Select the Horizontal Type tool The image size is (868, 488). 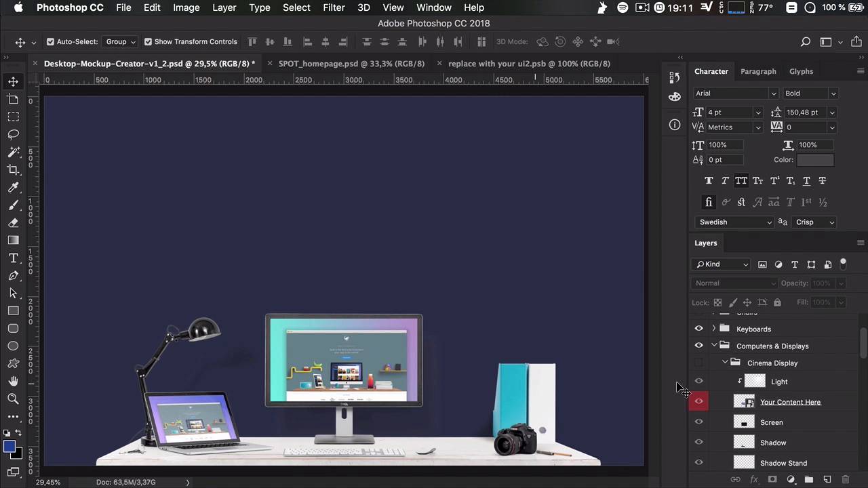(x=13, y=258)
